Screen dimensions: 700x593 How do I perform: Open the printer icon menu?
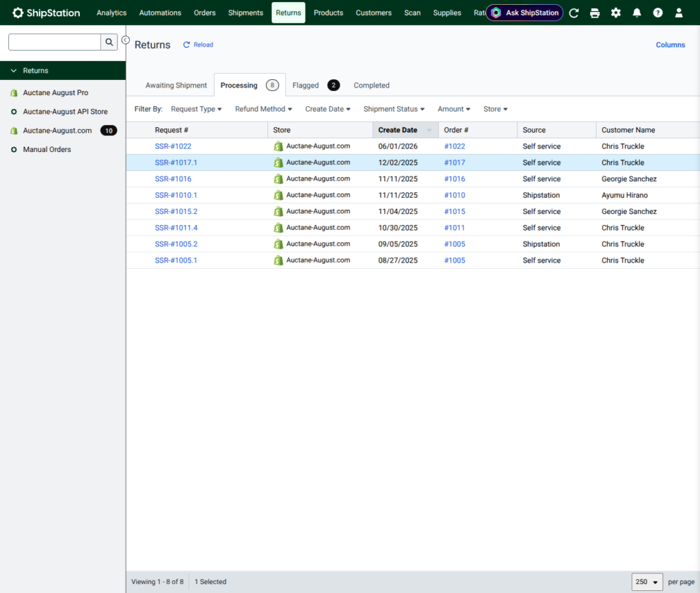click(595, 13)
